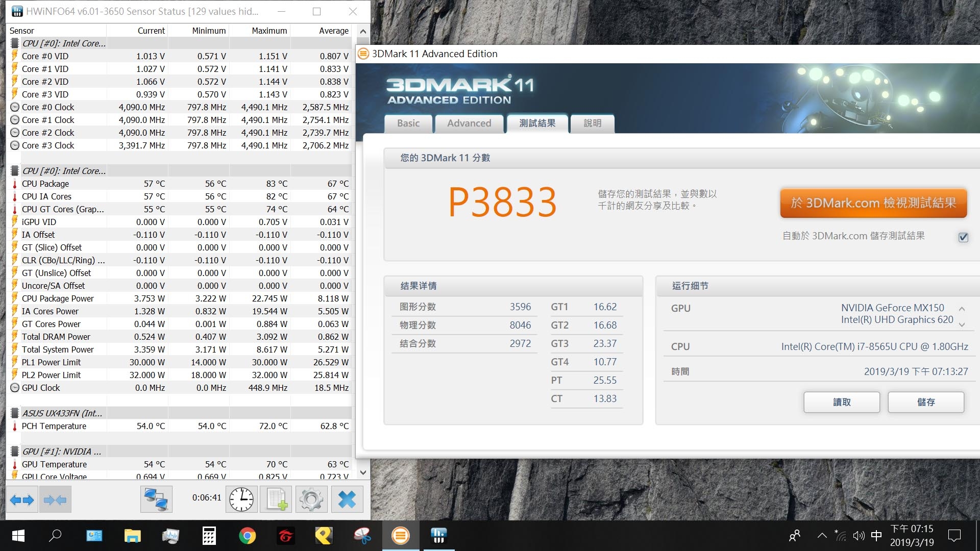
Task: Toggle auto-save results to 3DMark.com checkbox
Action: pyautogui.click(x=963, y=237)
